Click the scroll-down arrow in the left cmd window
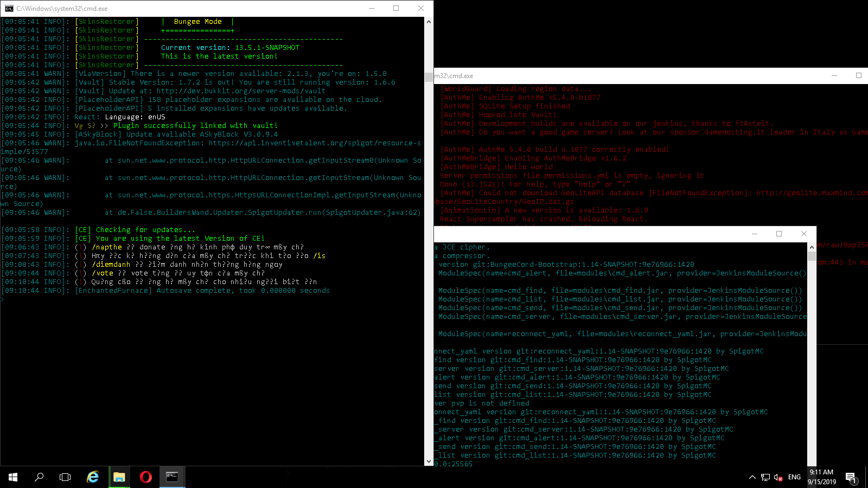The height and width of the screenshot is (488, 868). [429, 461]
